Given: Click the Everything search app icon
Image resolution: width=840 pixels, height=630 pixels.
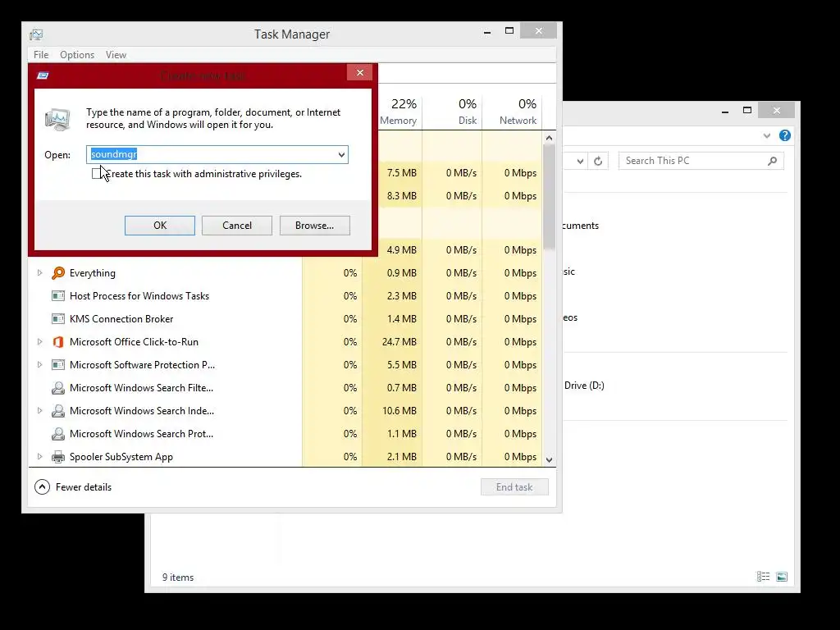Looking at the screenshot, I should (58, 273).
